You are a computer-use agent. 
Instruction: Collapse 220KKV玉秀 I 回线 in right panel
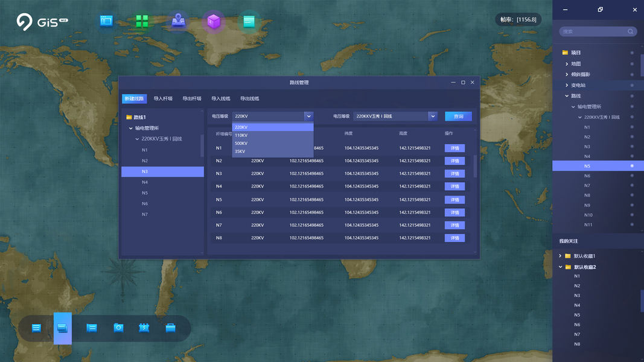pyautogui.click(x=580, y=118)
